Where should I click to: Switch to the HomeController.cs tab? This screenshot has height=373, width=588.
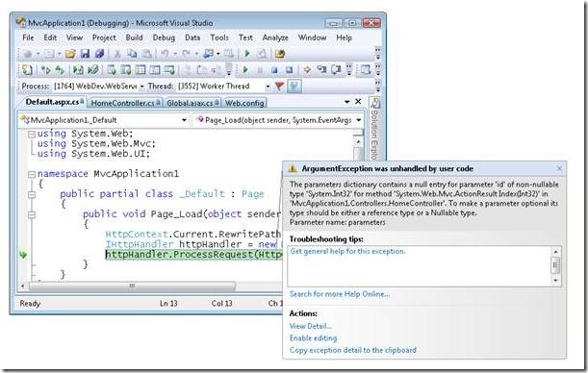click(125, 103)
